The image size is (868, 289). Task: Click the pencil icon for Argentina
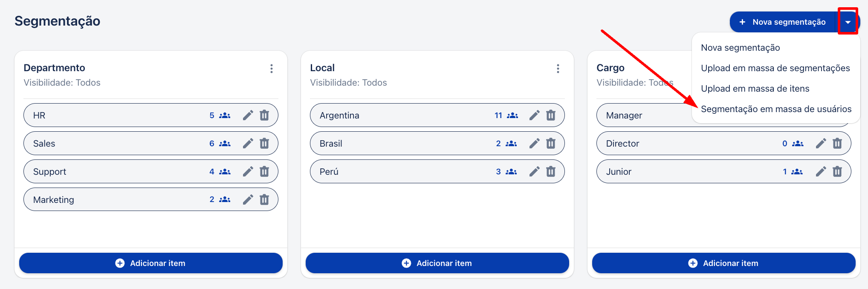[x=535, y=115]
